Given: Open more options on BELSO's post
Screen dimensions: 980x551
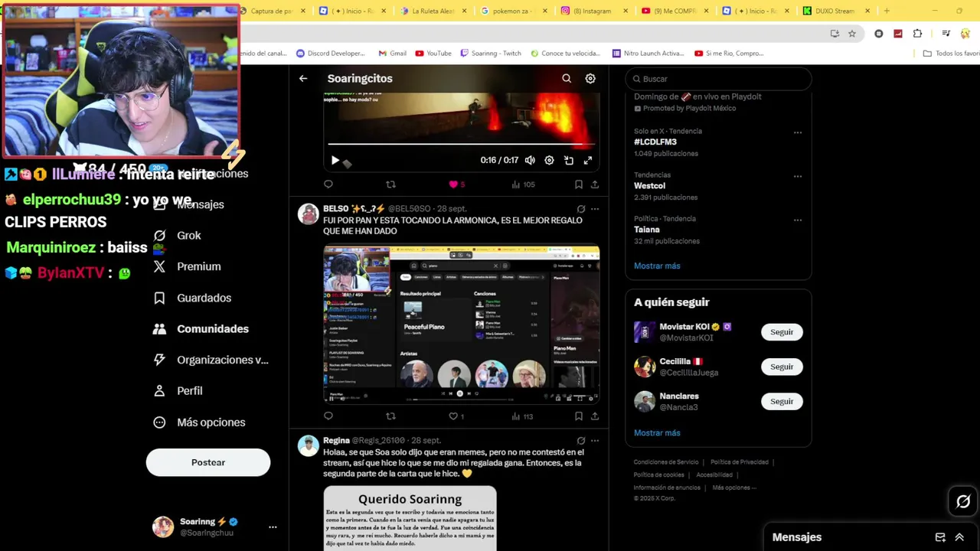Looking at the screenshot, I should [595, 209].
